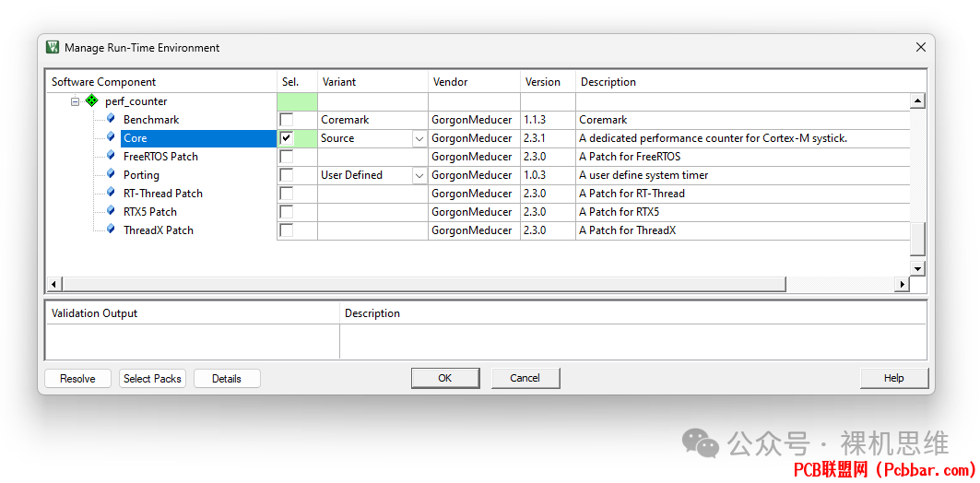Click the Keil uVision icon in title bar
Image resolution: width=980 pixels, height=483 pixels.
[53, 48]
